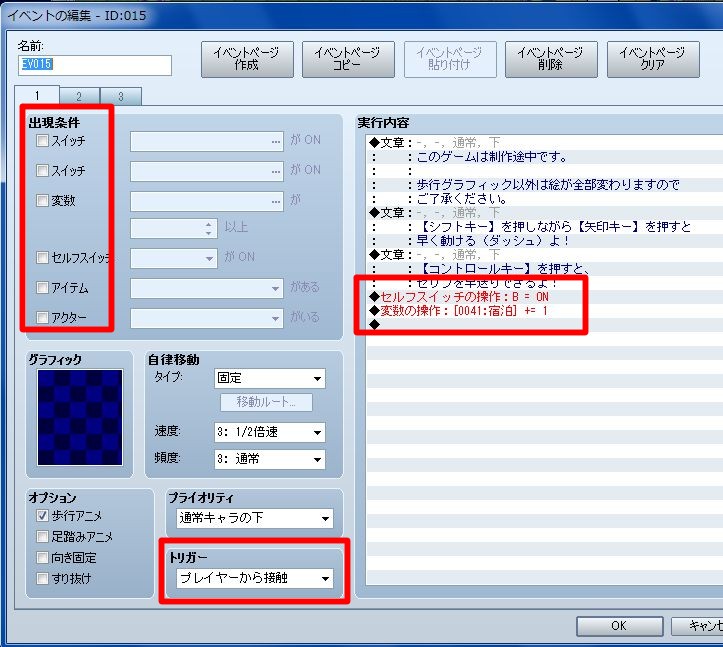Switch to event page tab 3
This screenshot has height=647, width=723.
tap(121, 96)
